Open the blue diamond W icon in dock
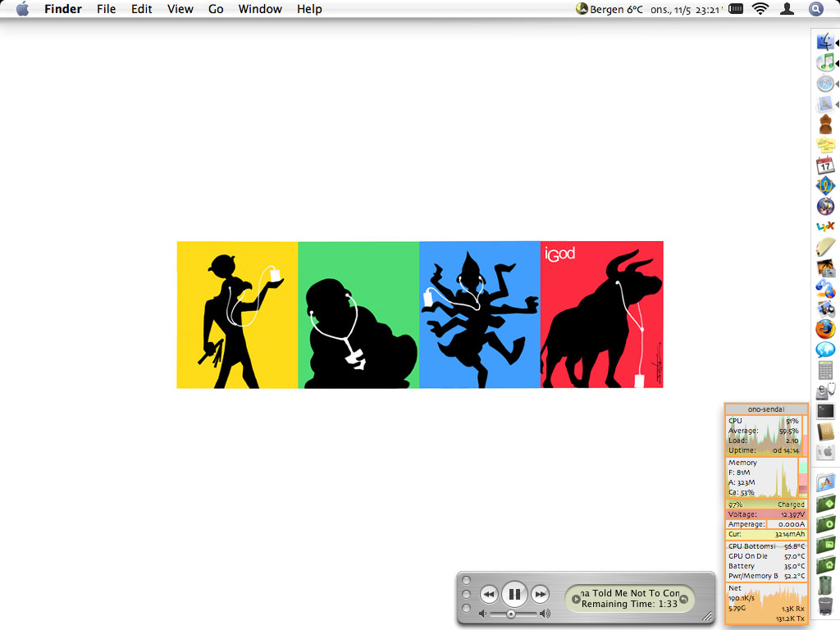840x630 pixels. [825, 185]
